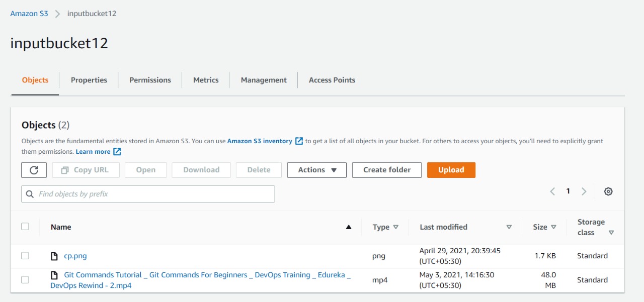Click page number 1 in pagination
This screenshot has height=302, width=644.
[x=568, y=191]
